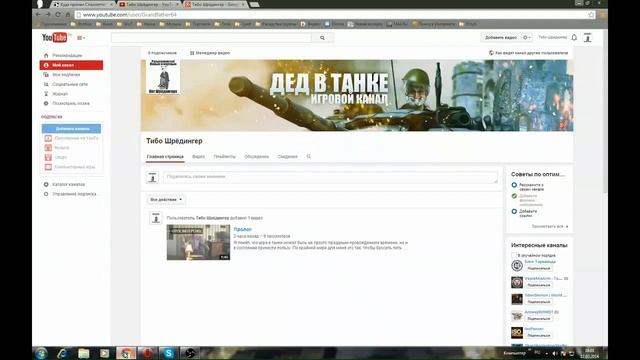640x360 pixels.
Task: Click the small avatar beside the feed activity
Action: pyautogui.click(x=156, y=218)
